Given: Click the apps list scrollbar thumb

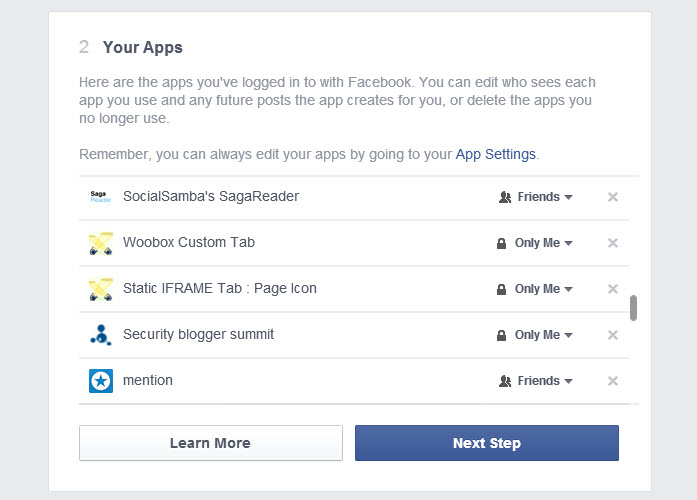Looking at the screenshot, I should tap(633, 308).
